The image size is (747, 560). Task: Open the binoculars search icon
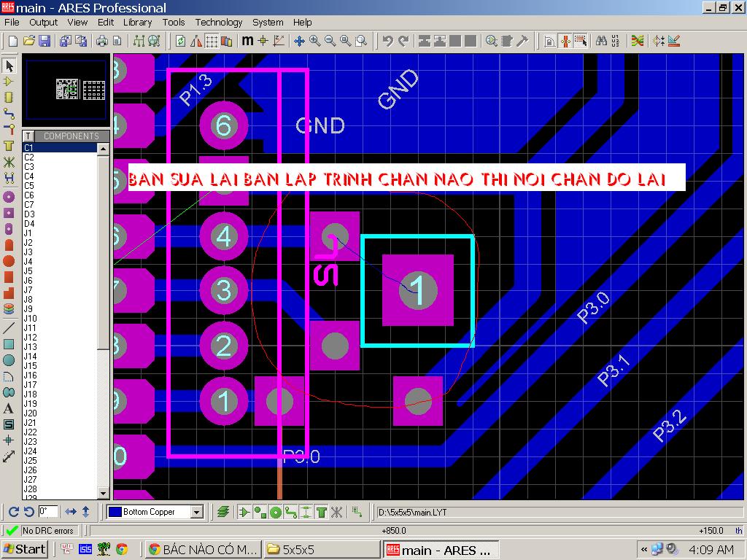click(x=601, y=42)
